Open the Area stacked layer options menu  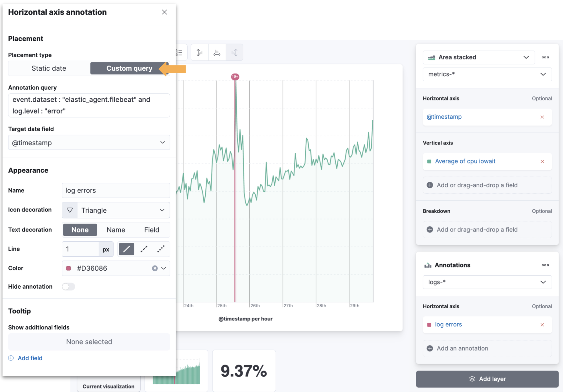click(545, 57)
